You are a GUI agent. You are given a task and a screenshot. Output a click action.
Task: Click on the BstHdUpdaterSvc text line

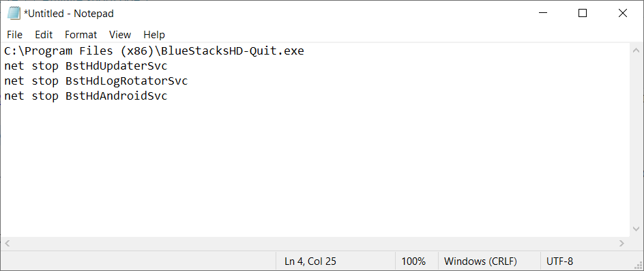coord(86,66)
